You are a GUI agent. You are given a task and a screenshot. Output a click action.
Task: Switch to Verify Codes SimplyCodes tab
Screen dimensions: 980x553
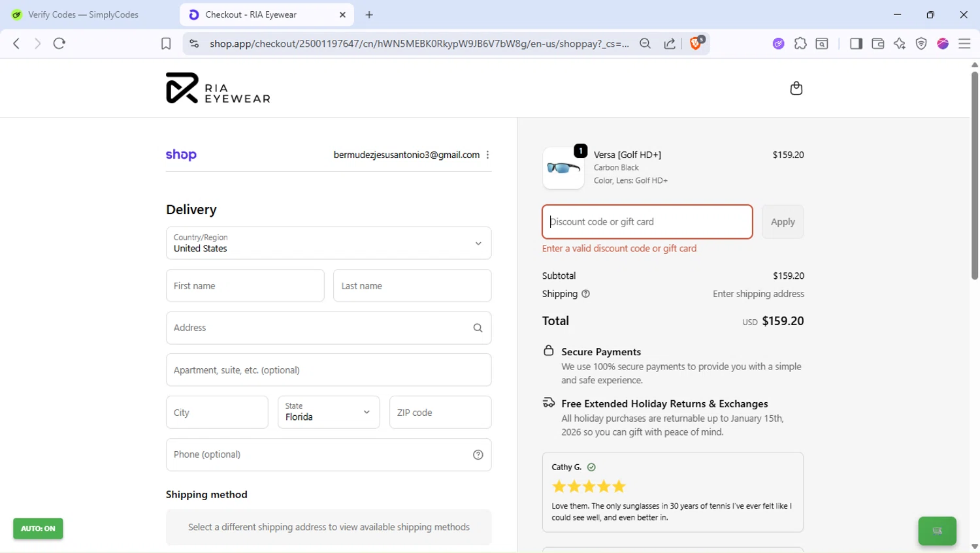84,14
